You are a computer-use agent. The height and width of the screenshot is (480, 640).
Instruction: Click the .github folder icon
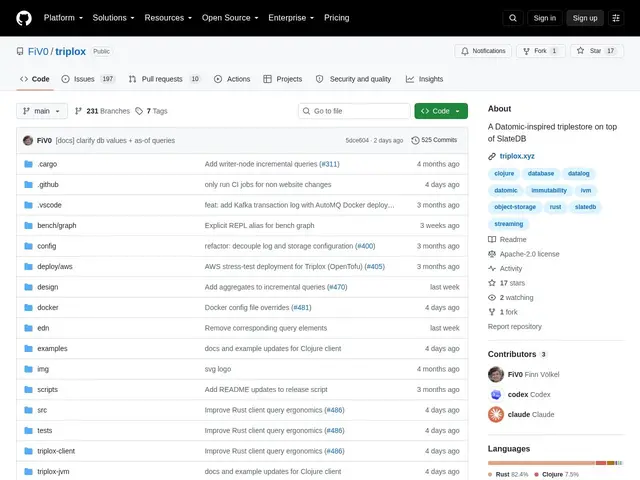click(x=28, y=184)
